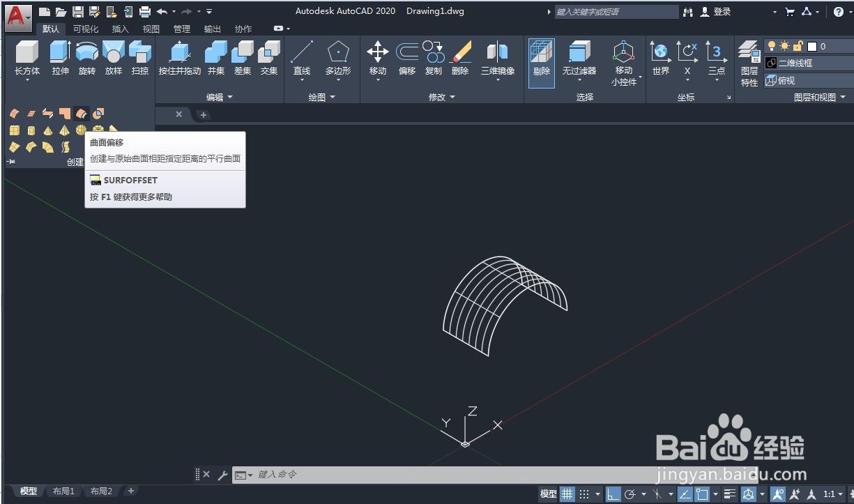Click the Copy (复制) tool
Image resolution: width=854 pixels, height=504 pixels.
434,57
